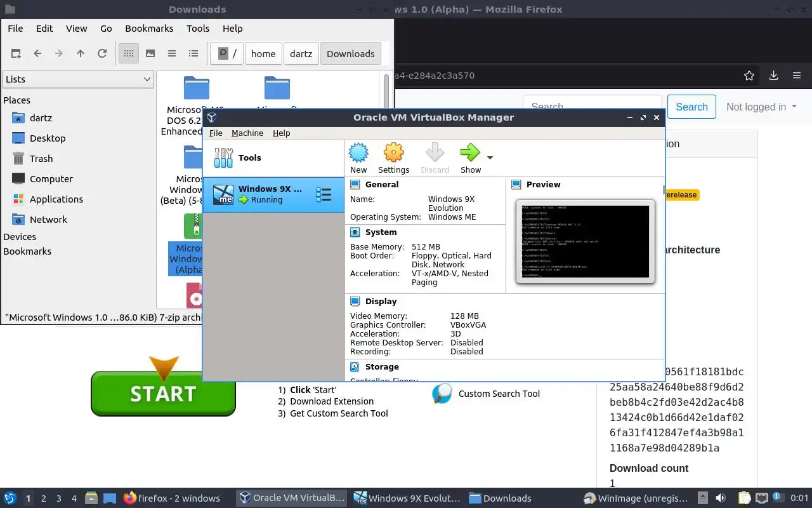Select the Windows 9X virtual machine entry
Viewport: 812px width, 508px height.
[273, 194]
